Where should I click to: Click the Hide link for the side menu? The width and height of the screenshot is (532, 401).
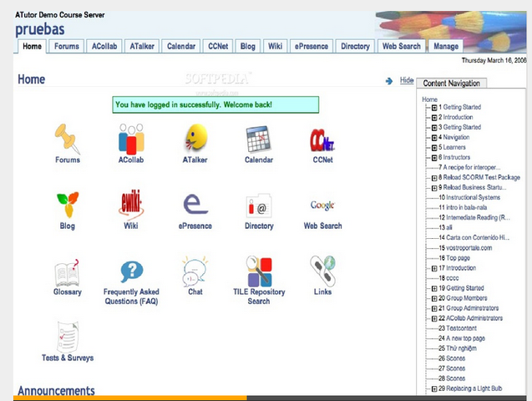coord(407,80)
